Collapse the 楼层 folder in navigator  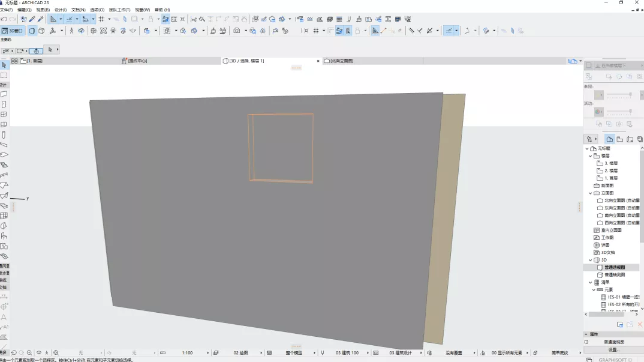pos(590,156)
